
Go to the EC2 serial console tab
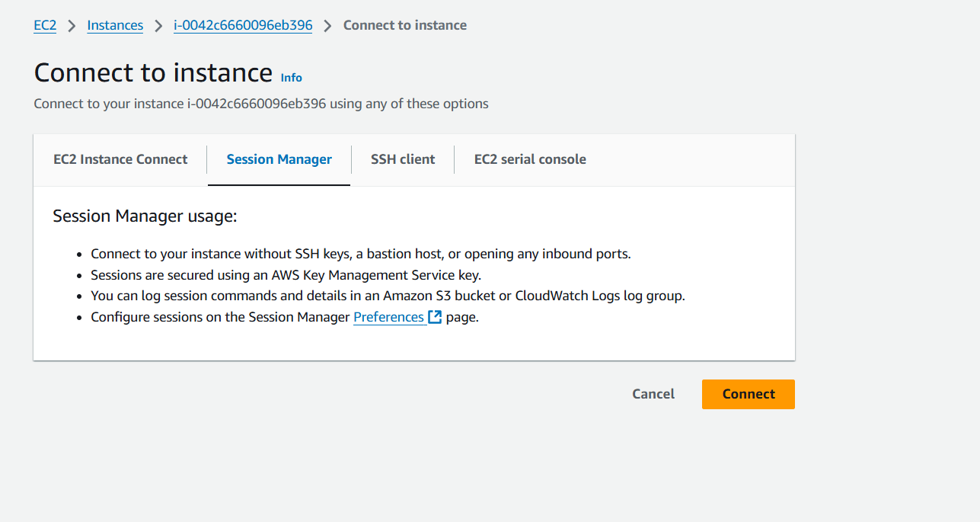point(530,159)
